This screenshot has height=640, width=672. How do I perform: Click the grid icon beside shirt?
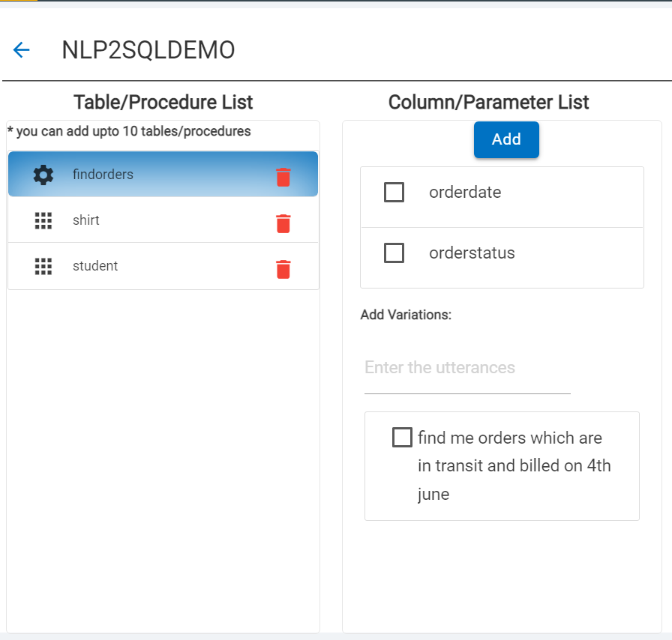point(43,220)
